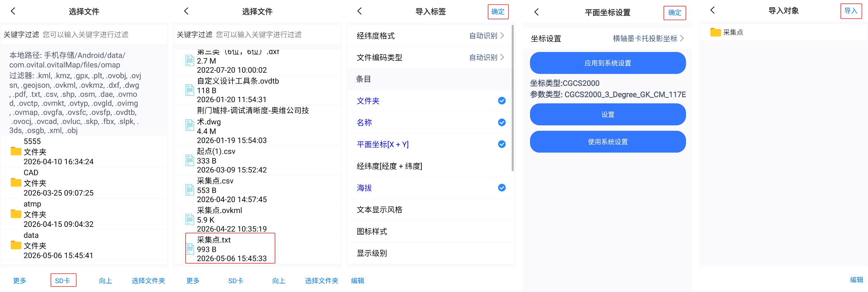Tap 更多 in first file picker
Viewport: 868px width, 292px height.
(20, 281)
